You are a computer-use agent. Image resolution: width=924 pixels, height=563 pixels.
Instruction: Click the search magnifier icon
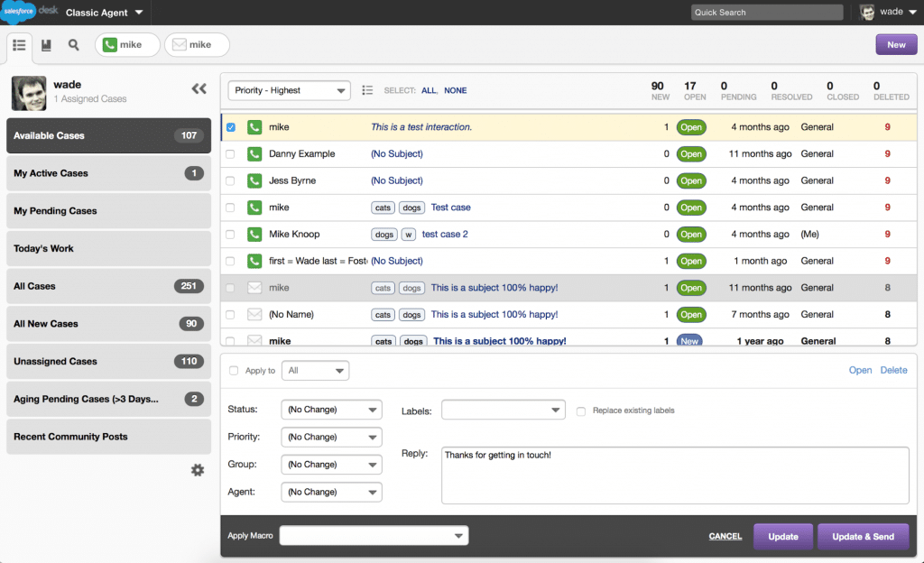[74, 45]
